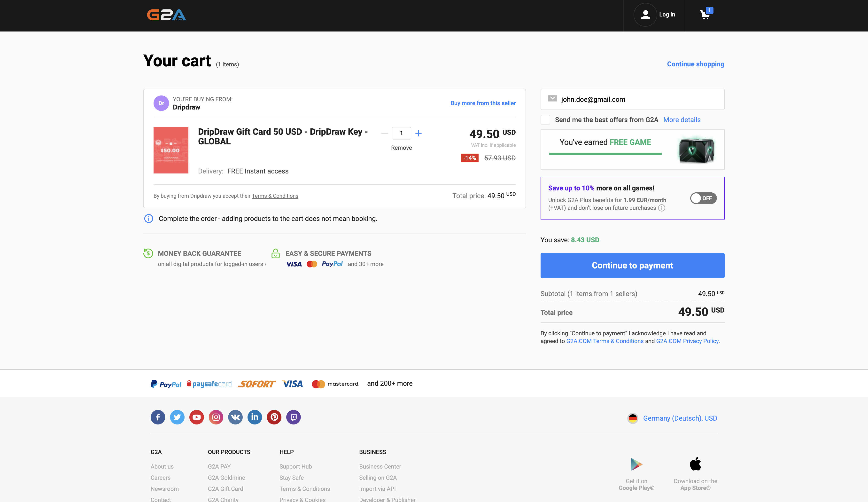Viewport: 868px width, 502px height.
Task: Click the SOFORT logo
Action: (257, 384)
